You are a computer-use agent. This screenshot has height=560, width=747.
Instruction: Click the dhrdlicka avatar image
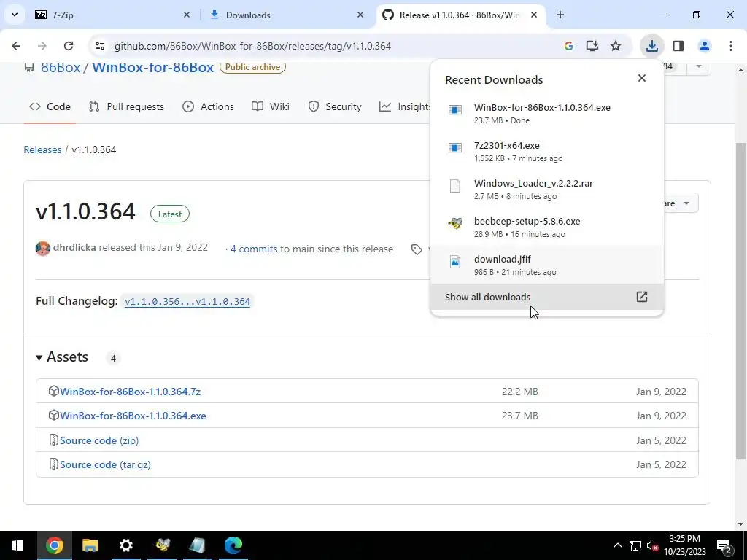point(43,249)
